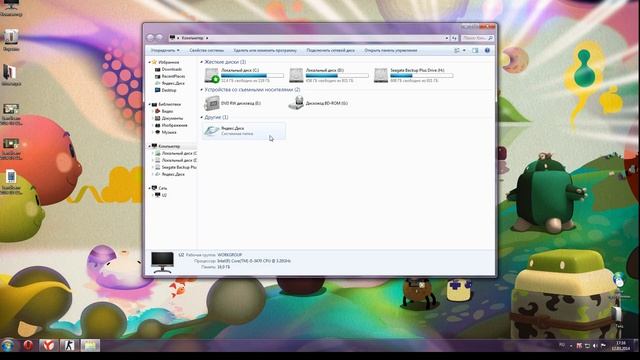
Task: Refresh the Компьютер folder view
Action: [x=454, y=38]
